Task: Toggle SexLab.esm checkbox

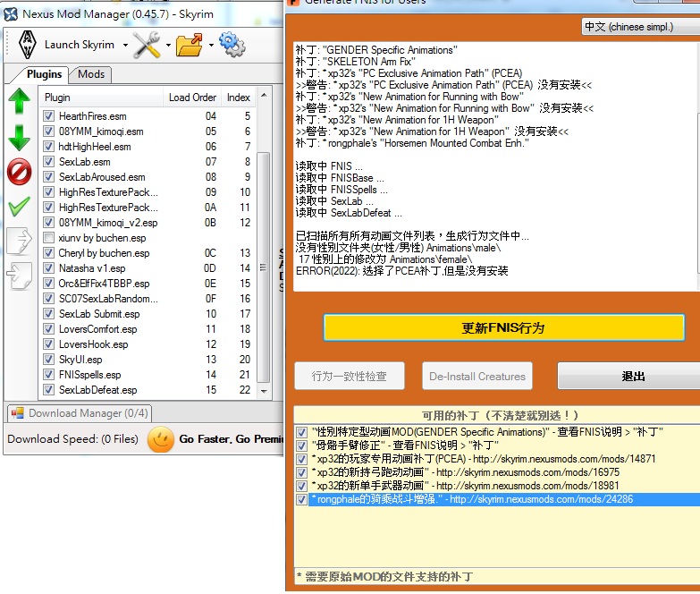Action: [x=48, y=162]
